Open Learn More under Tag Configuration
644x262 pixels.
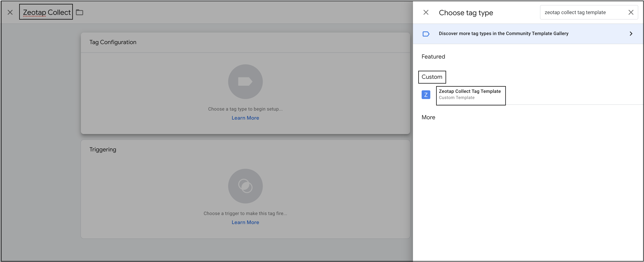point(245,118)
